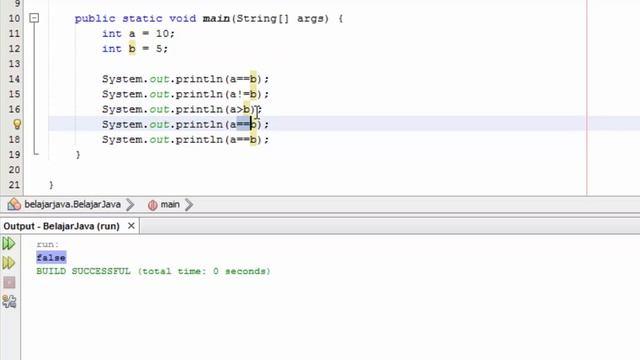Screen dimensions: 640x360
Task: Expand the chevron after main breadcrumb
Action: point(189,204)
